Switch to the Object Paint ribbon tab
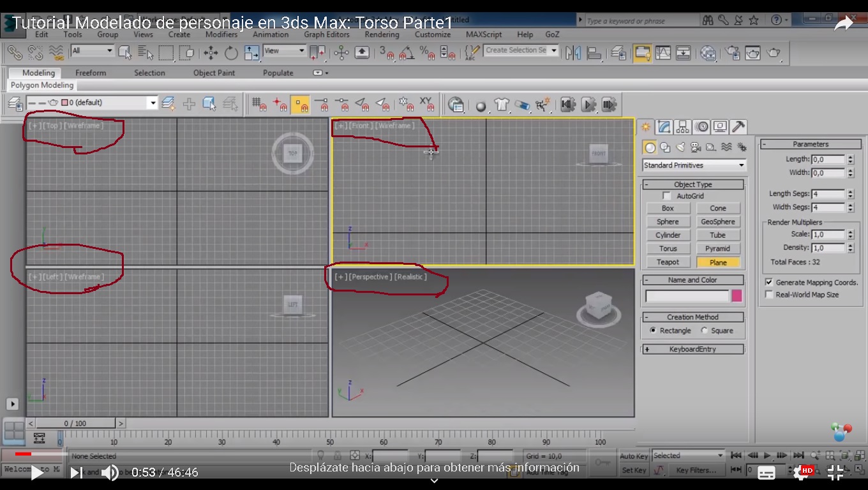 [214, 73]
